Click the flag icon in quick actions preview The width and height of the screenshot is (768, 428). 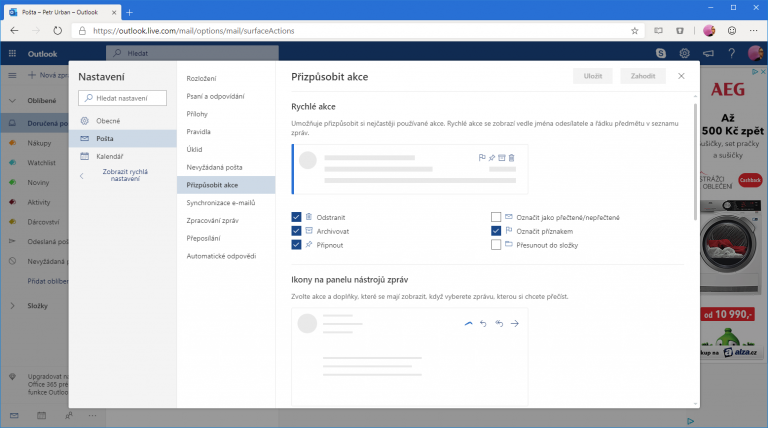pyautogui.click(x=482, y=158)
